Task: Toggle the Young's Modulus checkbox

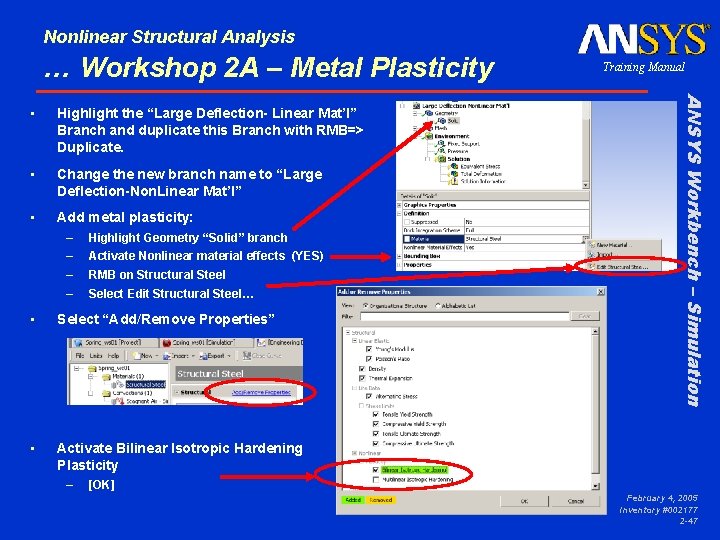Action: click(x=369, y=349)
